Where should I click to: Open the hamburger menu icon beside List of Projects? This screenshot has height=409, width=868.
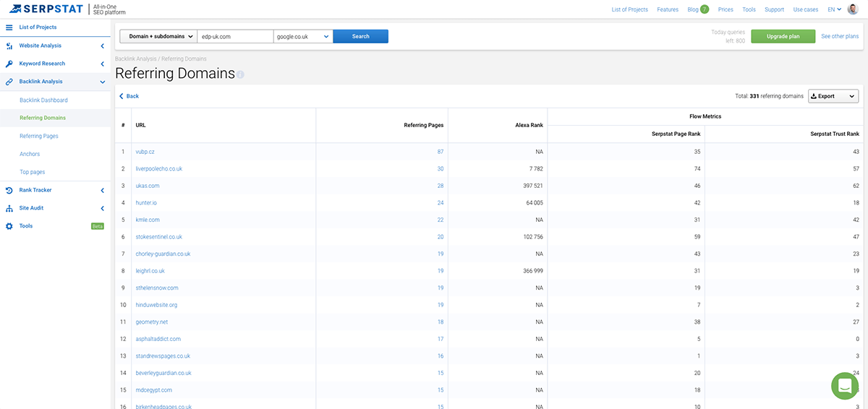(x=9, y=27)
